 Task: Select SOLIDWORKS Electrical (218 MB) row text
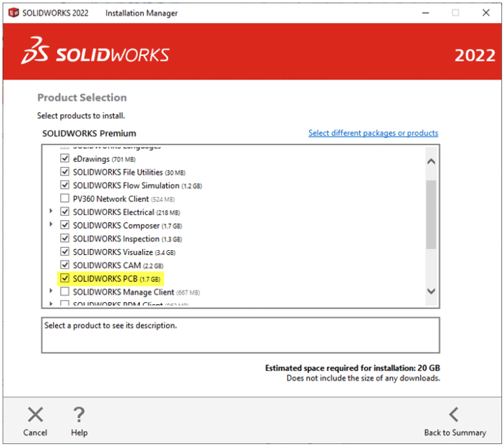coord(126,212)
